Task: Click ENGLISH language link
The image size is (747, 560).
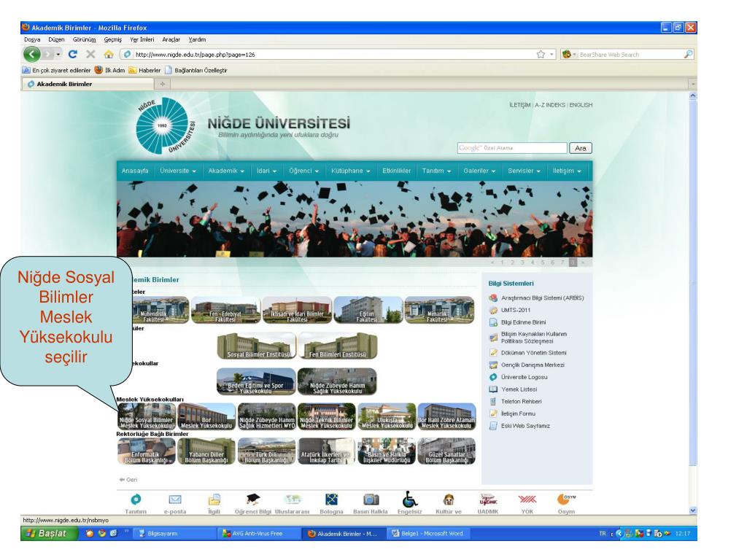Action: [581, 105]
